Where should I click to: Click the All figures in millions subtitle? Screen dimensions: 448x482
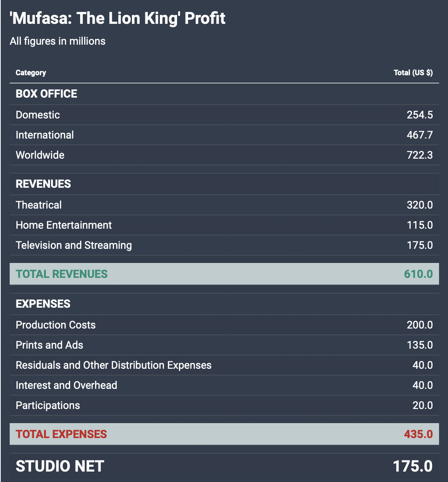(x=58, y=41)
